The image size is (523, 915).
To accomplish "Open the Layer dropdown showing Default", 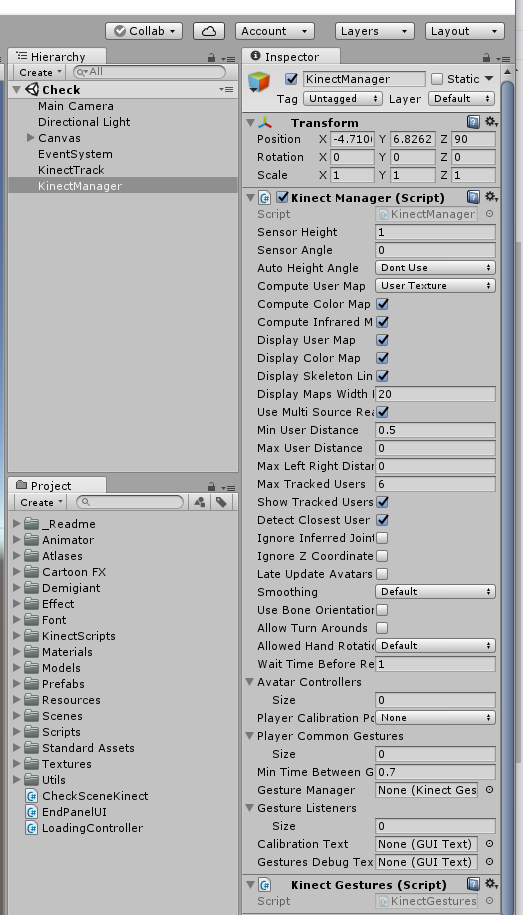I will point(462,99).
